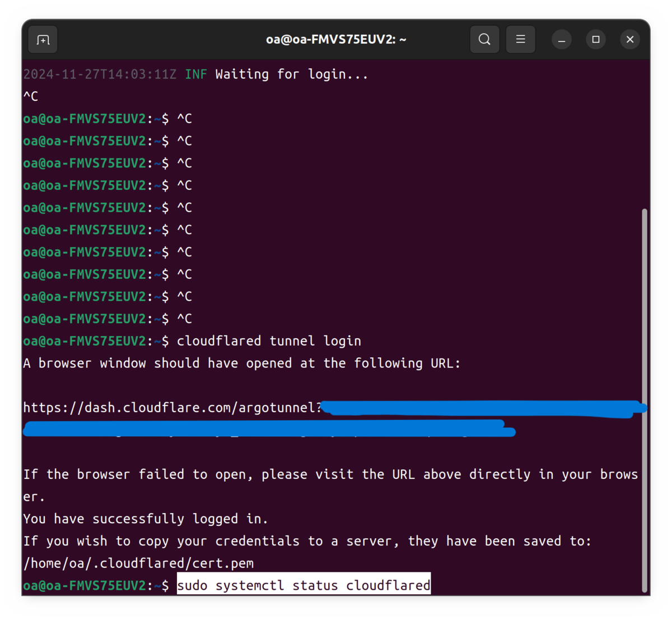Close the terminal window
672x620 pixels.
tap(630, 40)
